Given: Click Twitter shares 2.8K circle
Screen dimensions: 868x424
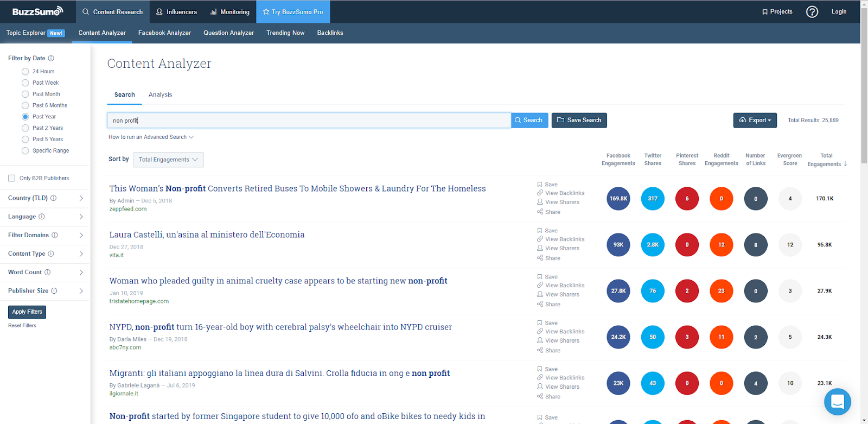Looking at the screenshot, I should tap(653, 245).
